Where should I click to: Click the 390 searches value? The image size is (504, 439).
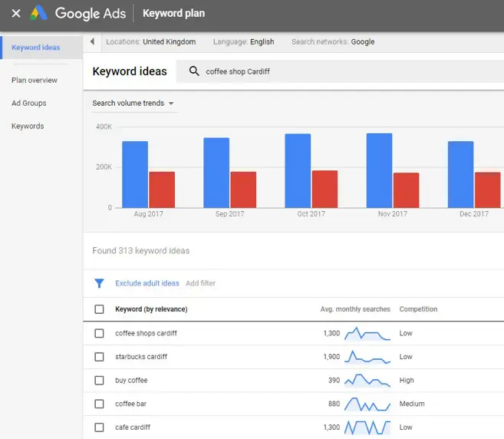coord(334,380)
